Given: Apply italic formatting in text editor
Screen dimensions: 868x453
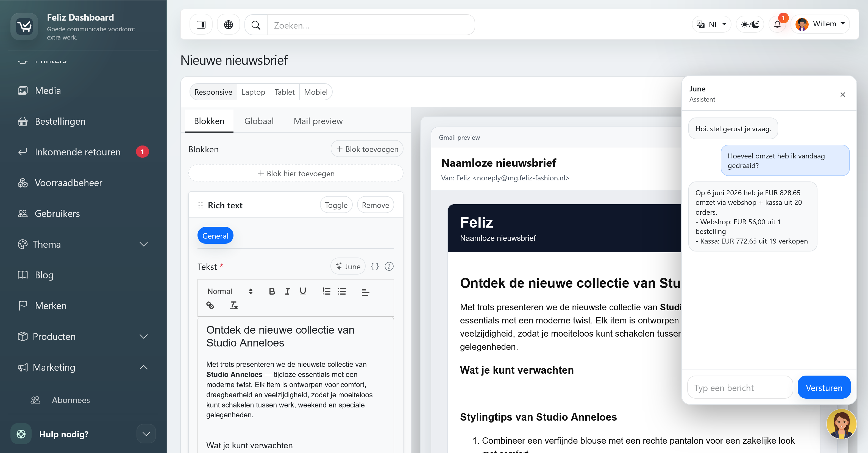Looking at the screenshot, I should tap(287, 291).
